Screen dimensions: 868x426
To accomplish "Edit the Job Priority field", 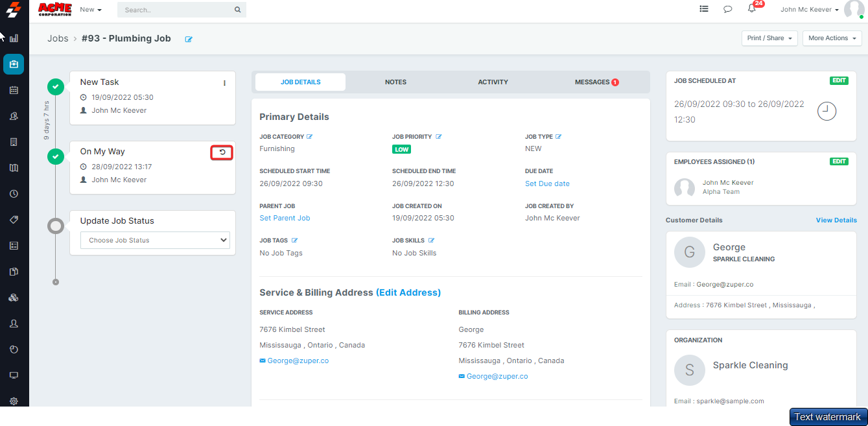I will click(439, 137).
